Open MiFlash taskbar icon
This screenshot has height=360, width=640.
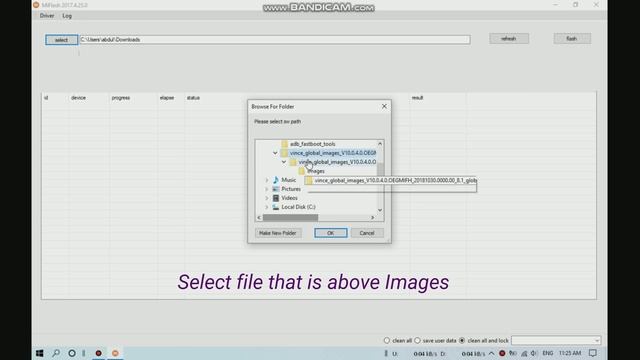(115, 353)
